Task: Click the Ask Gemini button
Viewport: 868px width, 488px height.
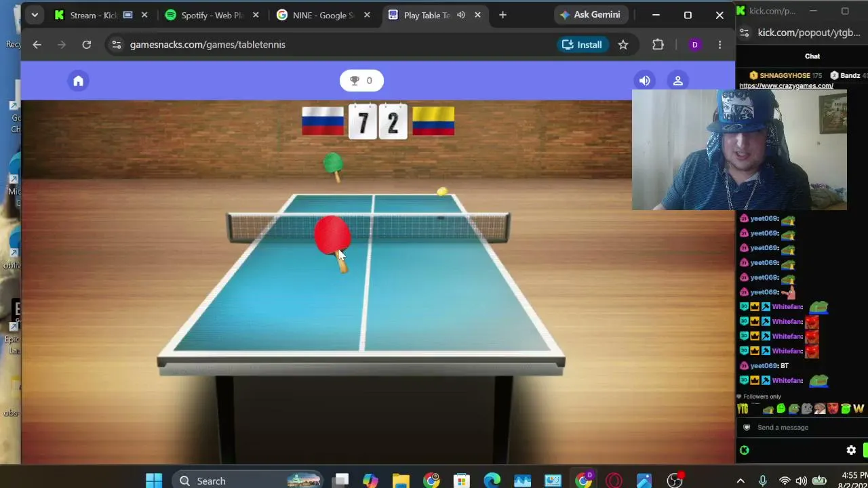Action: point(590,14)
